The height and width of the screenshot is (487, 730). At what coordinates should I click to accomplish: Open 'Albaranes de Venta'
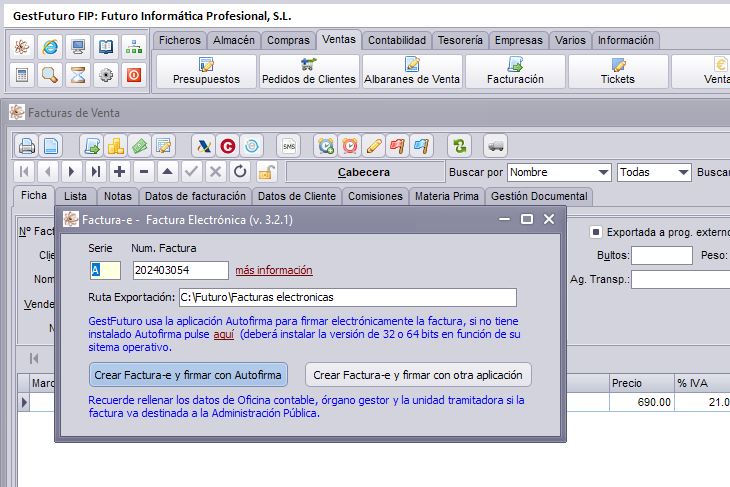pos(412,71)
